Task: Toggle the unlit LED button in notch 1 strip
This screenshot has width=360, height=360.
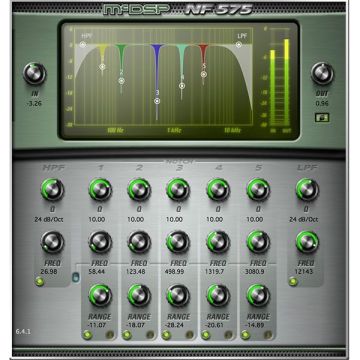Action: tap(110, 335)
